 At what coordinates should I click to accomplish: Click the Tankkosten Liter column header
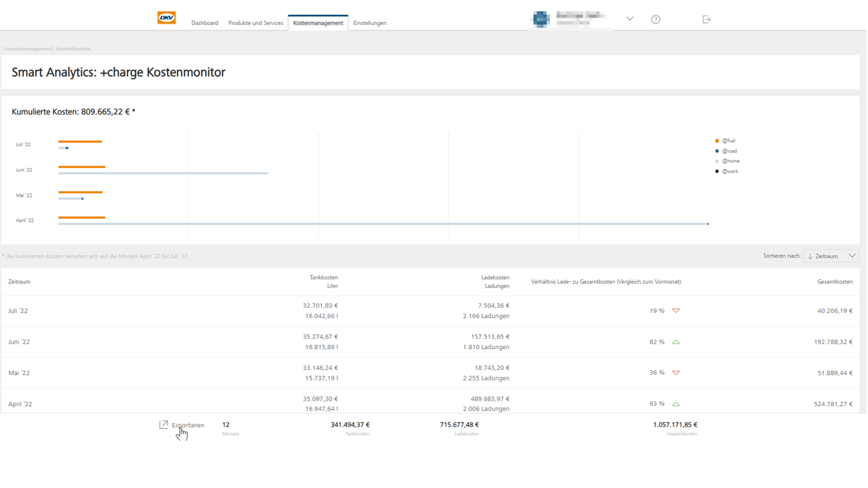tap(323, 282)
